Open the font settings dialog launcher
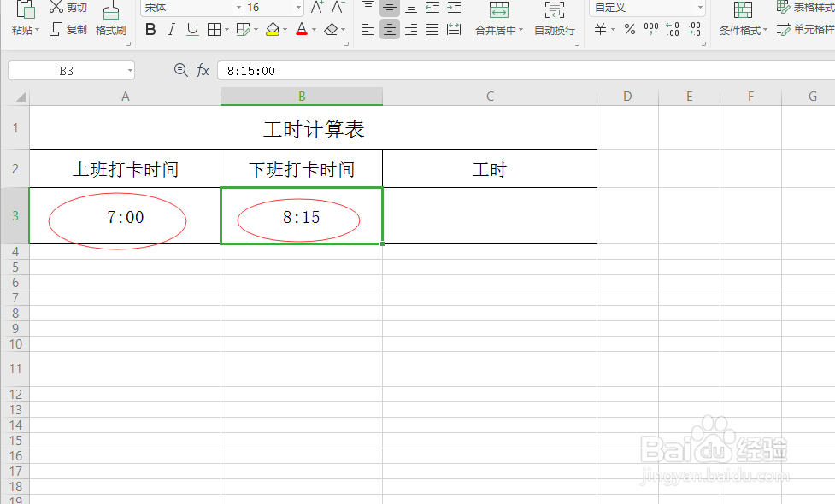Screen dimensions: 835x504 pos(347,44)
